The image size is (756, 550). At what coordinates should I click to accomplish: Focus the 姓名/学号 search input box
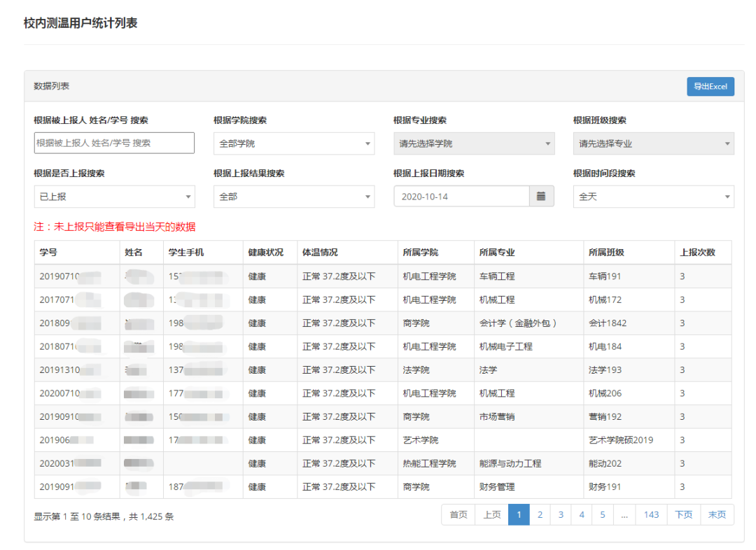pyautogui.click(x=114, y=143)
